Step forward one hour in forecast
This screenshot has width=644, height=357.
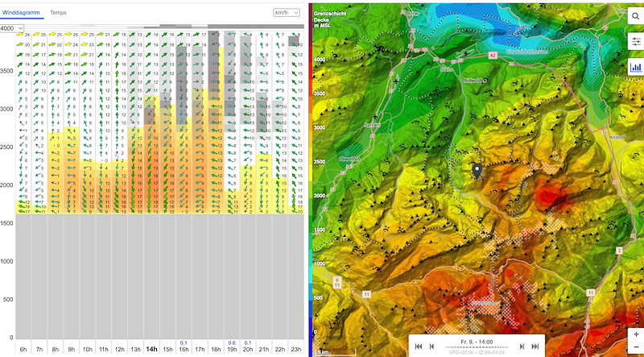pos(522,346)
